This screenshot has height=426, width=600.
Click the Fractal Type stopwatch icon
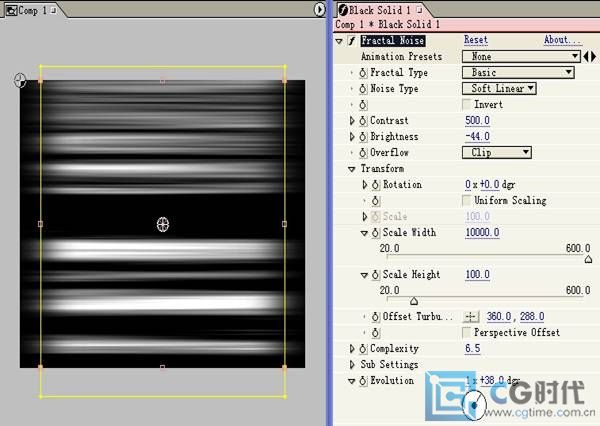click(363, 73)
